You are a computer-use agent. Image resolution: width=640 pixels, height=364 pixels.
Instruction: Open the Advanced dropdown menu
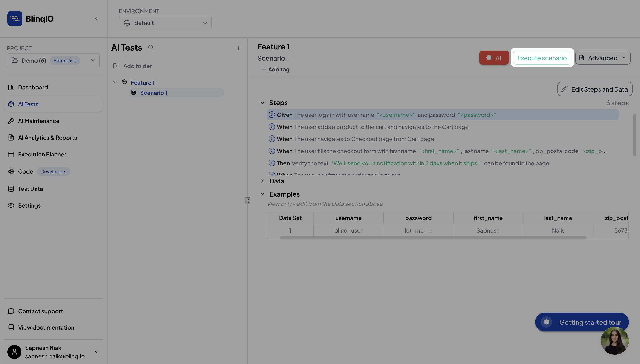603,58
